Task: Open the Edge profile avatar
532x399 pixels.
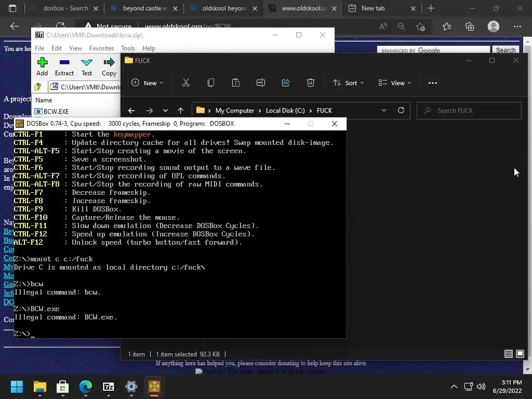Action: pyautogui.click(x=494, y=26)
